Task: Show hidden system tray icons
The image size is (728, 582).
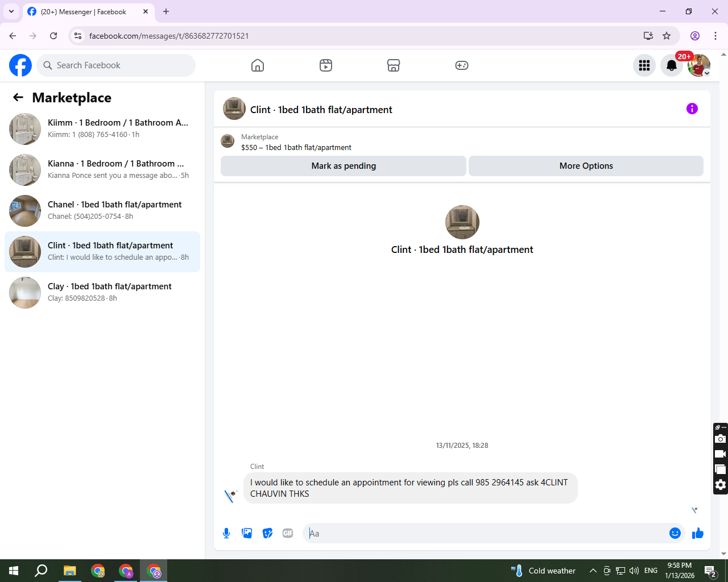Action: 593,571
